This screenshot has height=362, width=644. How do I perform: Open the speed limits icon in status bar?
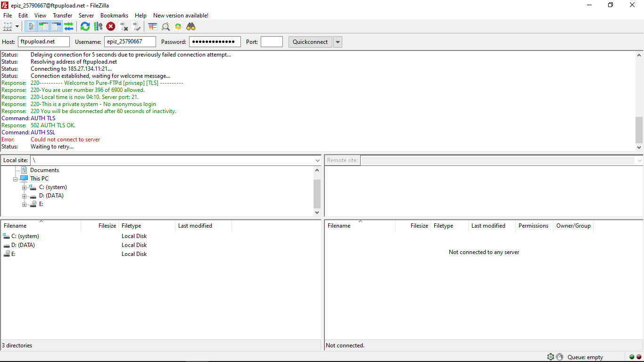coord(560,357)
